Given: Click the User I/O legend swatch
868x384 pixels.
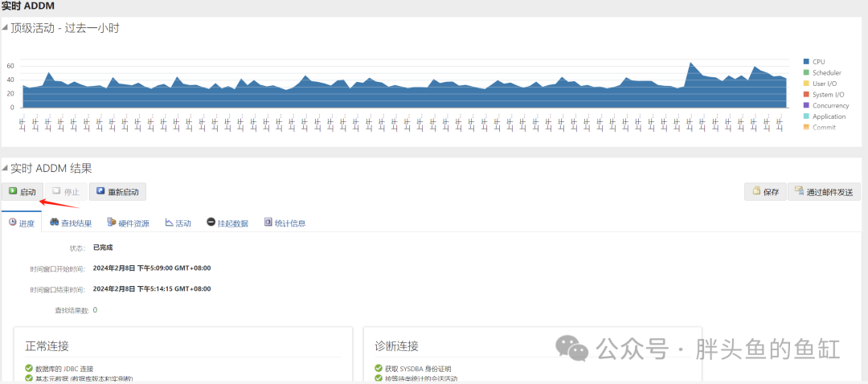Looking at the screenshot, I should pyautogui.click(x=806, y=84).
